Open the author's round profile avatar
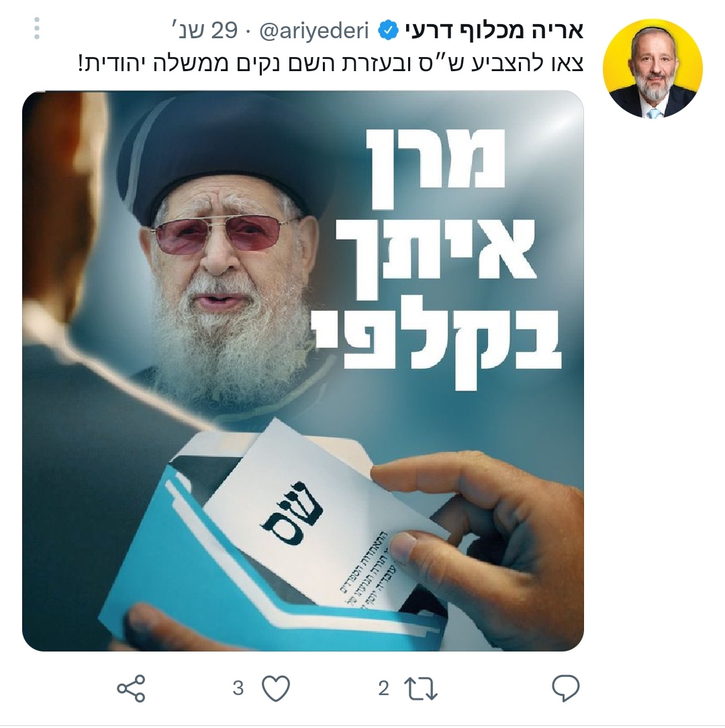The height and width of the screenshot is (728, 725). tap(652, 68)
